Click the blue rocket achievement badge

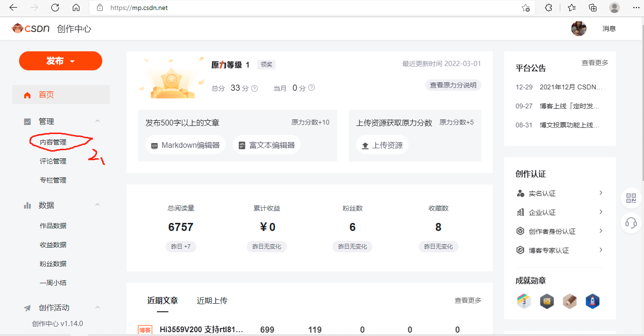pyautogui.click(x=593, y=301)
